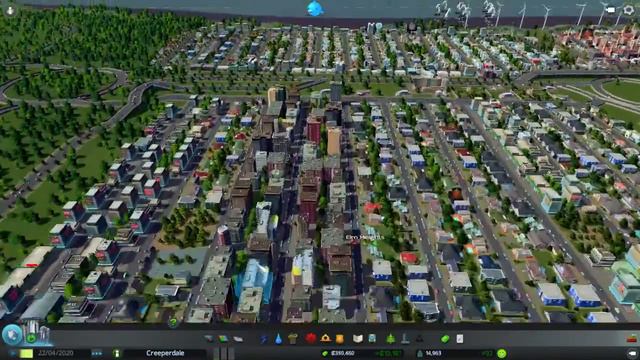
Task: Open the Water and Sewage menu
Action: tap(278, 339)
